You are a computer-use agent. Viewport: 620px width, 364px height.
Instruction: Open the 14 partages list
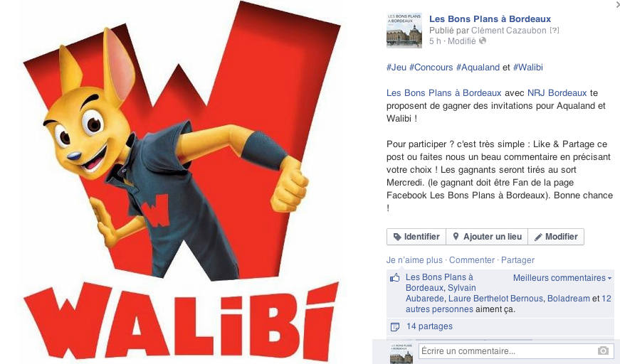[x=429, y=326]
